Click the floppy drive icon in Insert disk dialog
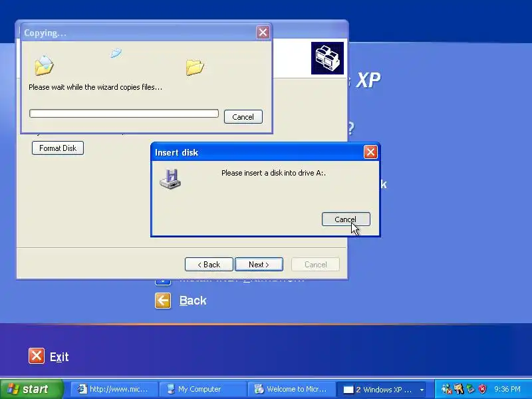 coord(170,178)
